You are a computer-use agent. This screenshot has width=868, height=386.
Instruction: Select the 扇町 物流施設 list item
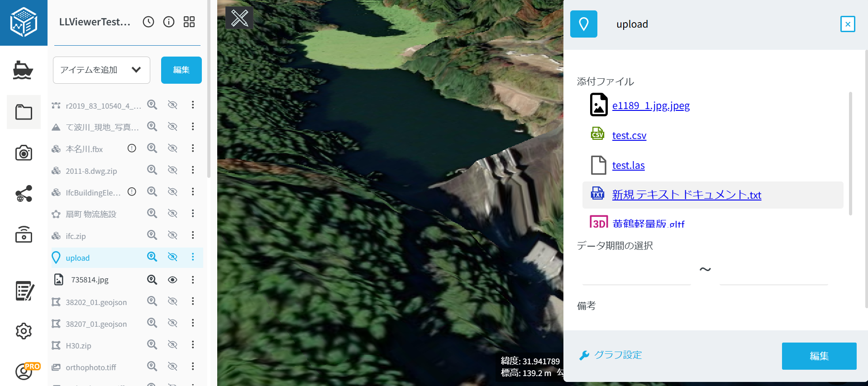[91, 214]
